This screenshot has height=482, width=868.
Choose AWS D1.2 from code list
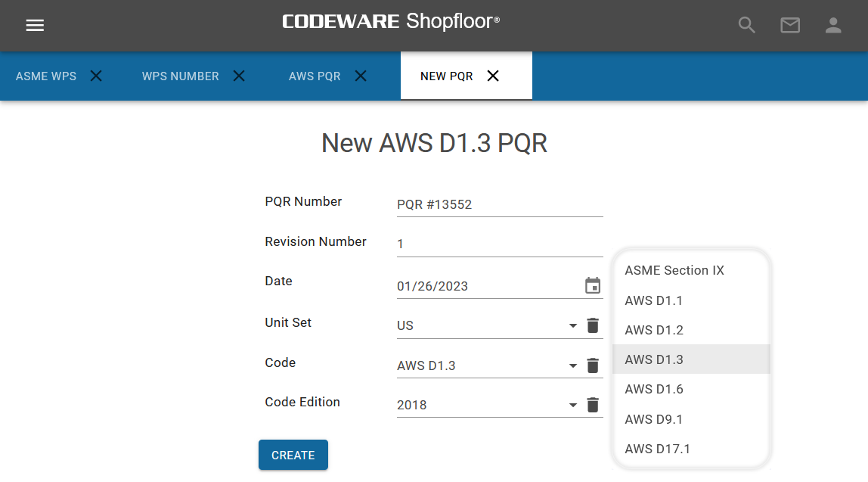tap(691, 330)
